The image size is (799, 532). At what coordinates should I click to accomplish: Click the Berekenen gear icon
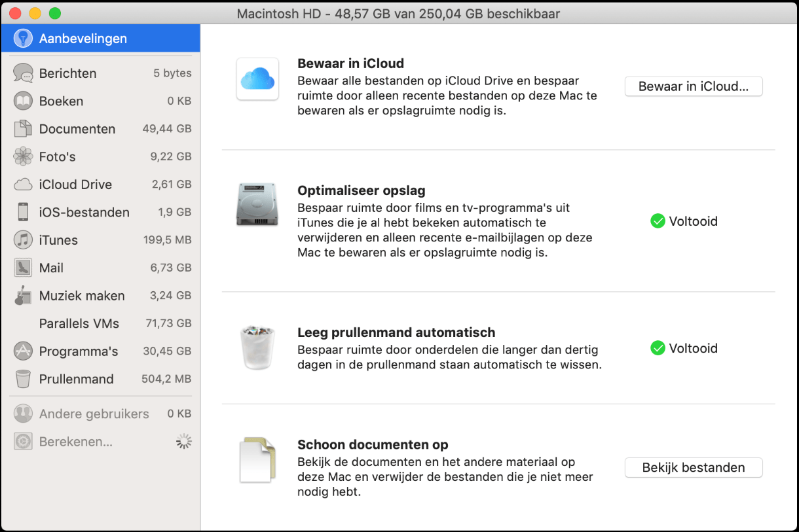pyautogui.click(x=23, y=442)
